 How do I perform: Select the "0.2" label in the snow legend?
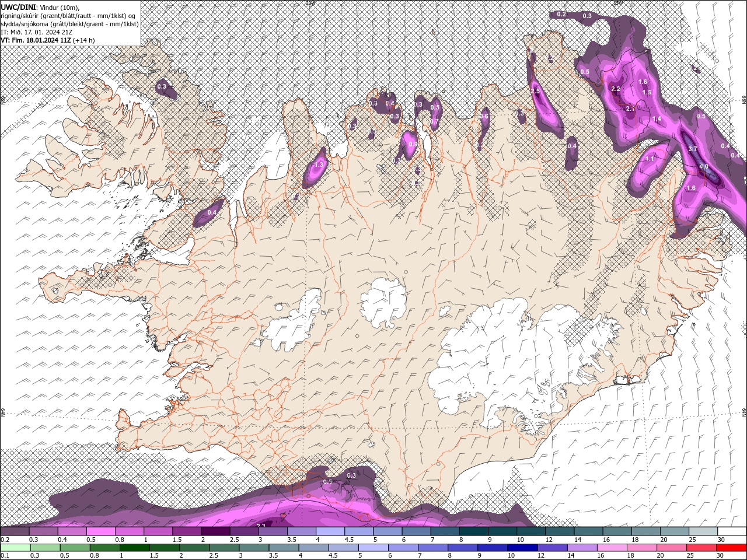(5, 540)
